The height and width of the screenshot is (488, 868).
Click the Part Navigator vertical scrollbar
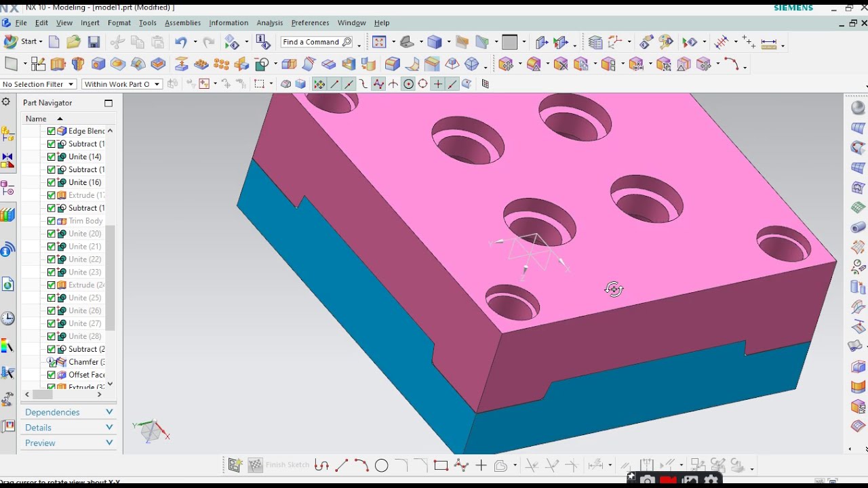[110, 278]
